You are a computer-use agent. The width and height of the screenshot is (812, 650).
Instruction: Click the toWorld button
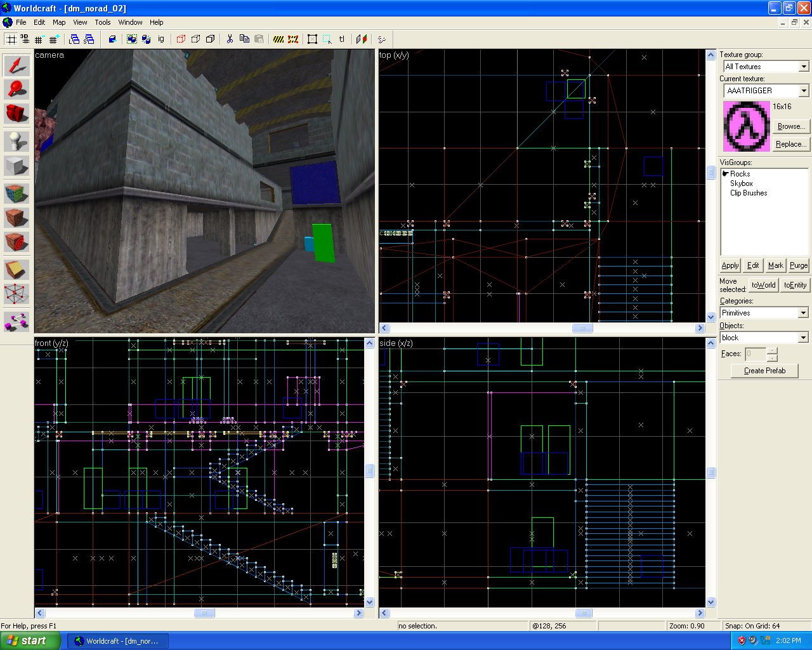763,285
